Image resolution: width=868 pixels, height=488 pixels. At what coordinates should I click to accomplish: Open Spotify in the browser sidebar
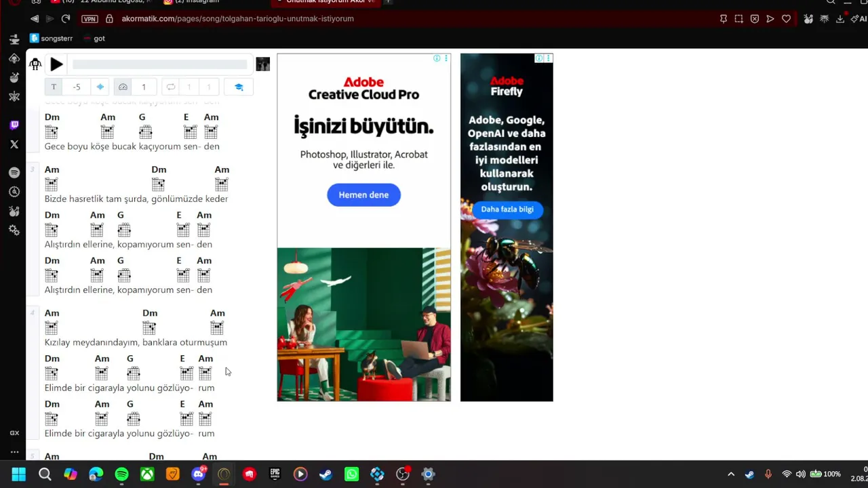14,173
